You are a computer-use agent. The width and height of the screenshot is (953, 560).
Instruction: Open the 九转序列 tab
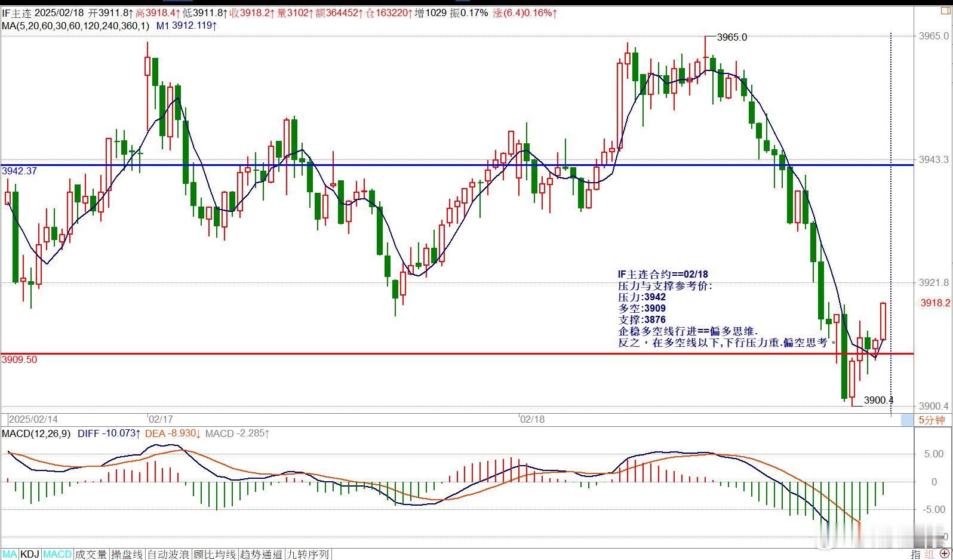point(308,554)
